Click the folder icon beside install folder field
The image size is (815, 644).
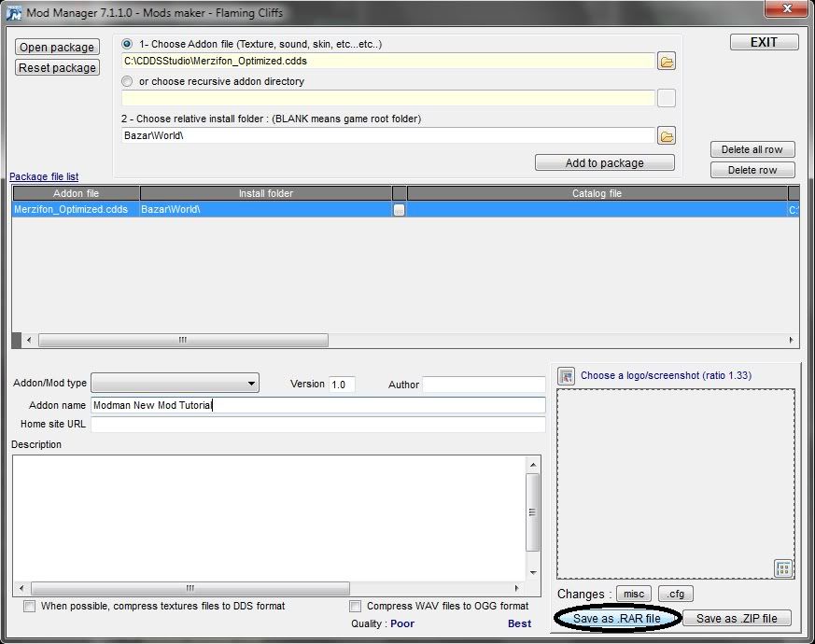pos(666,136)
